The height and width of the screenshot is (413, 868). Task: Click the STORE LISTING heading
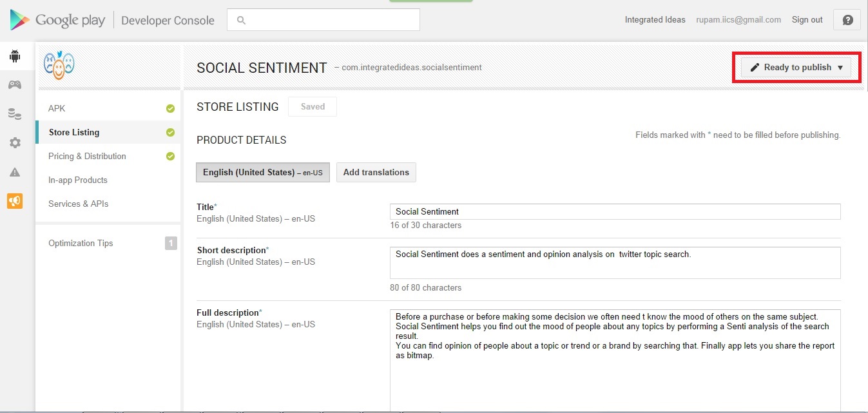(x=238, y=107)
